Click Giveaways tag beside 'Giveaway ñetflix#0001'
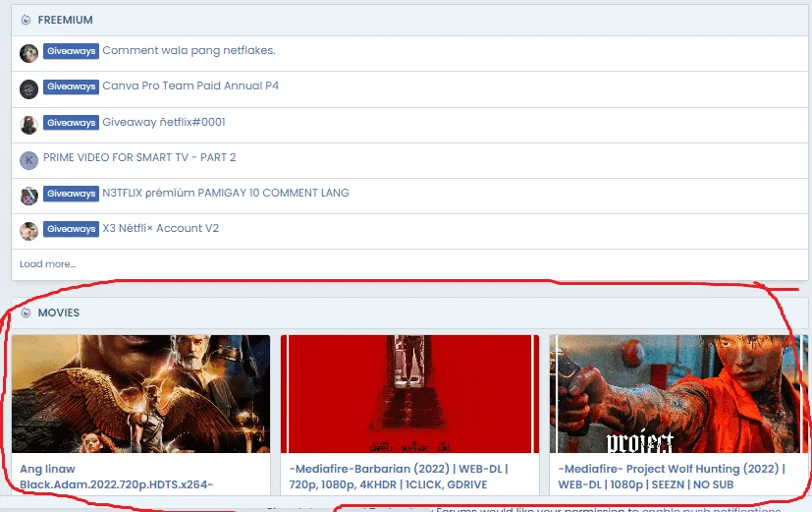The image size is (812, 512). click(x=71, y=123)
